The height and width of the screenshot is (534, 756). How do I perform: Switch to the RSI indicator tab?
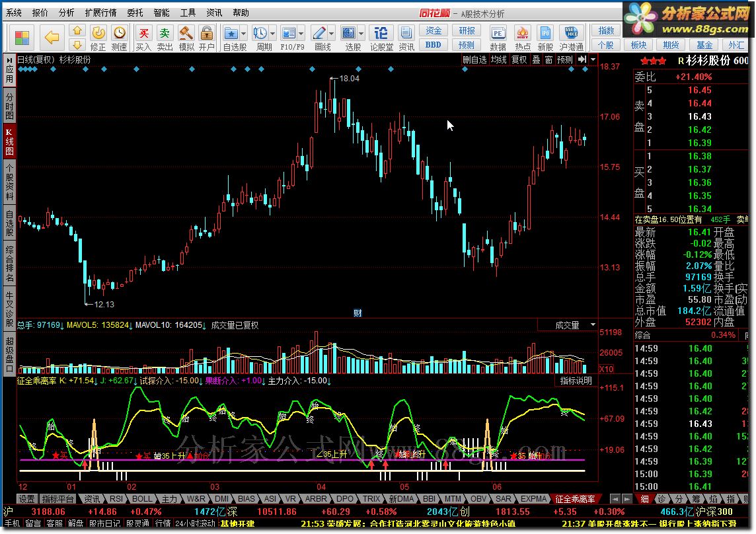tap(116, 499)
